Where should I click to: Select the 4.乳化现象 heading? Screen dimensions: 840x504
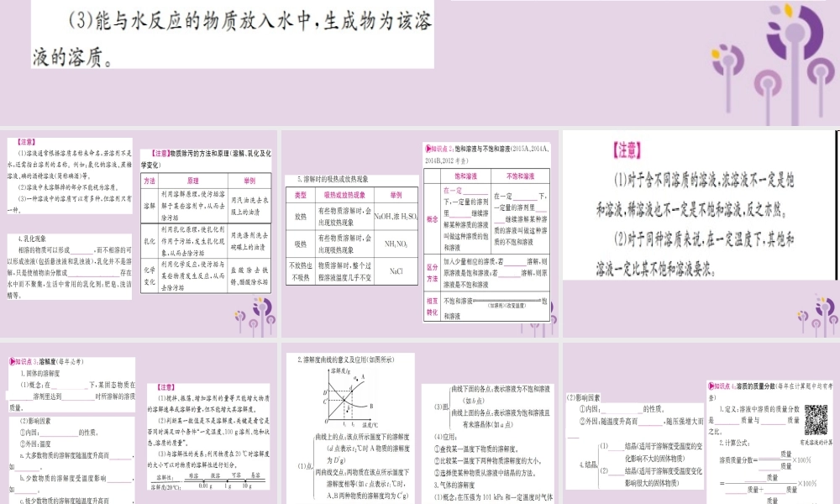tap(32, 239)
